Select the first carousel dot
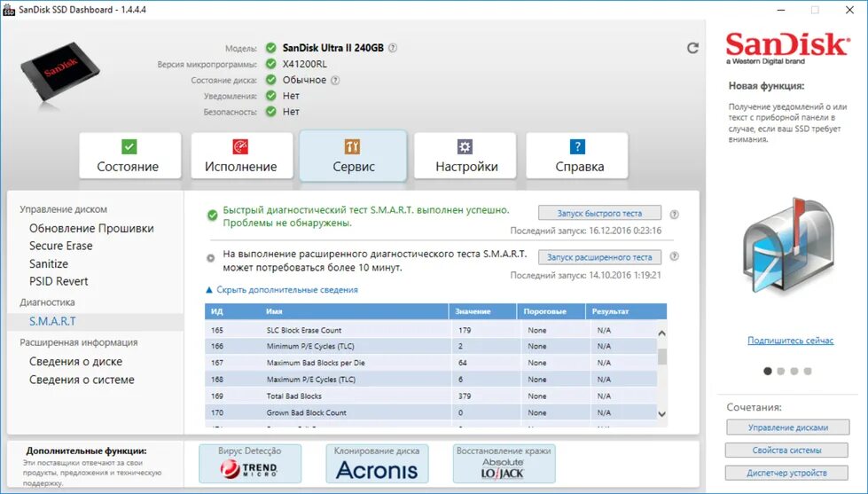 coord(767,371)
